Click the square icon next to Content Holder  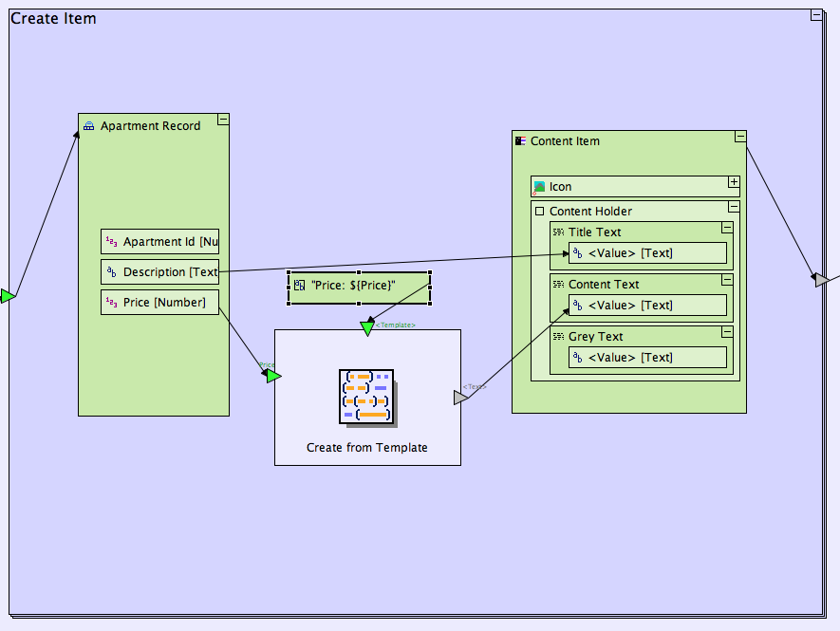click(539, 212)
